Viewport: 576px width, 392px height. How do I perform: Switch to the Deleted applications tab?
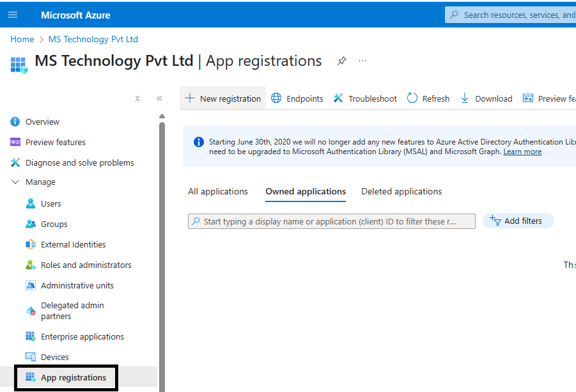(401, 191)
